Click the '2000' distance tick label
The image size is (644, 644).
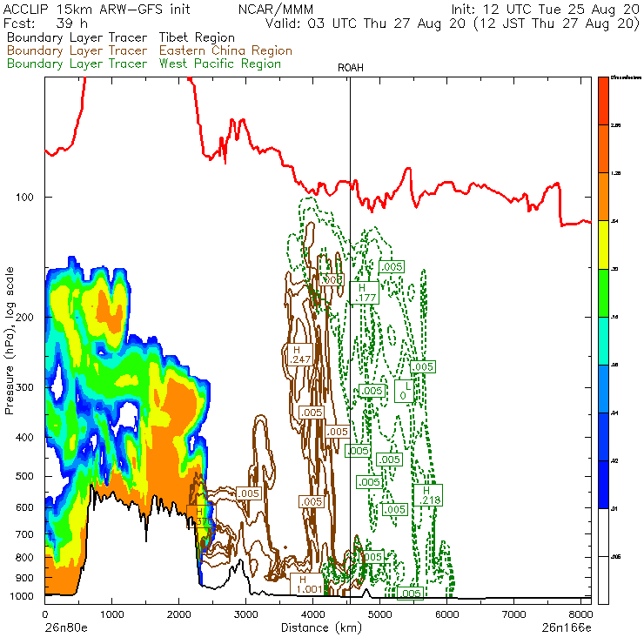(x=178, y=614)
